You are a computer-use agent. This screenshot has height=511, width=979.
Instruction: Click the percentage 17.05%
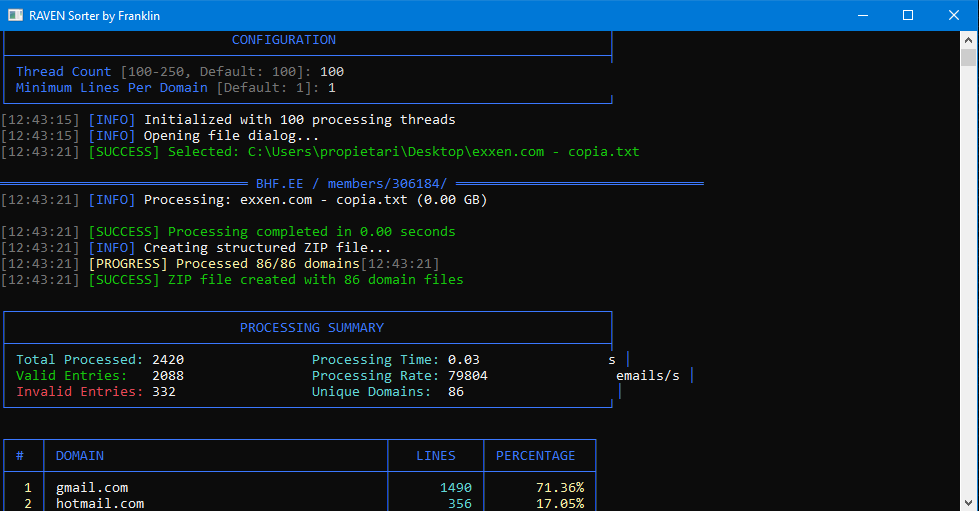pos(560,504)
